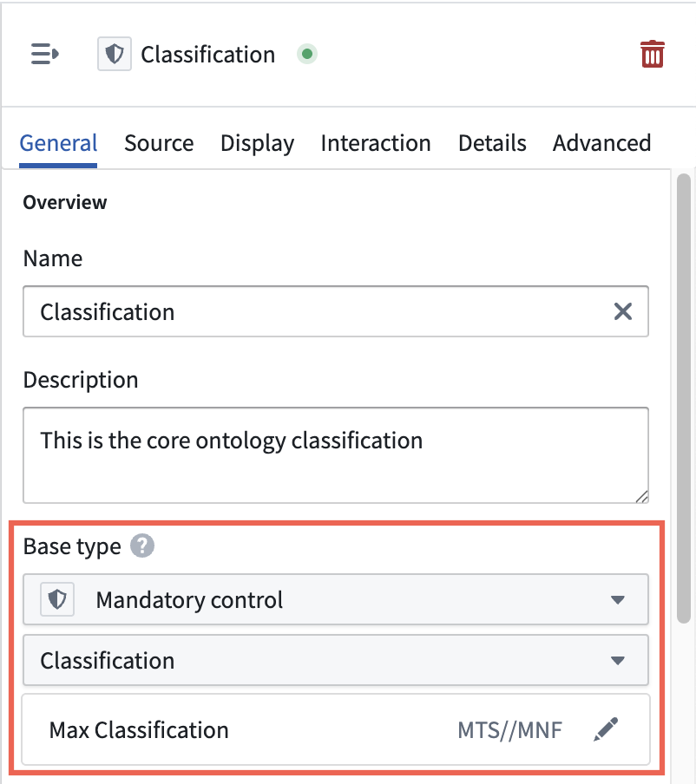696x784 pixels.
Task: Click the Classification title in the header
Action: (x=208, y=55)
